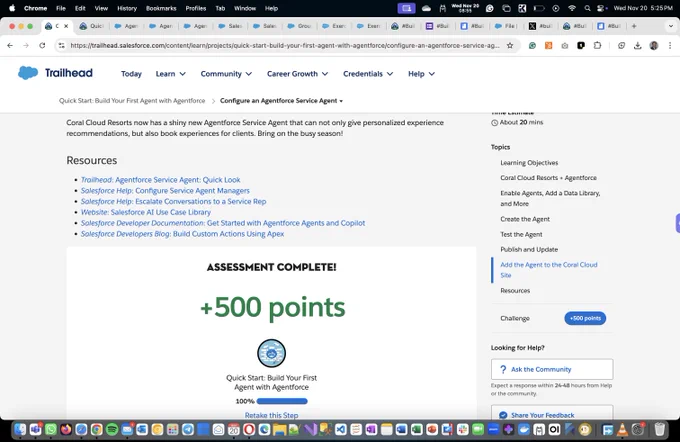Viewport: 680px width, 442px height.
Task: Open the History menu
Action: [127, 8]
